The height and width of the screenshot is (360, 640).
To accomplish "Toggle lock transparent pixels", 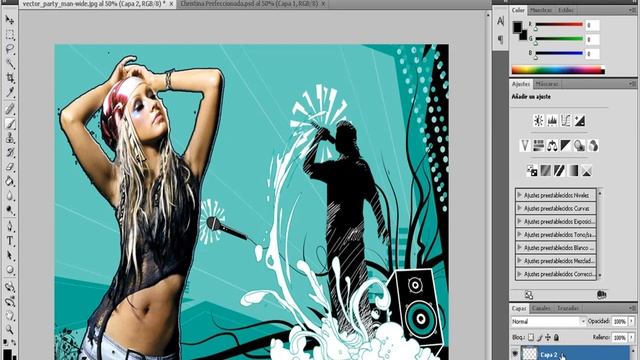I will coord(531,338).
